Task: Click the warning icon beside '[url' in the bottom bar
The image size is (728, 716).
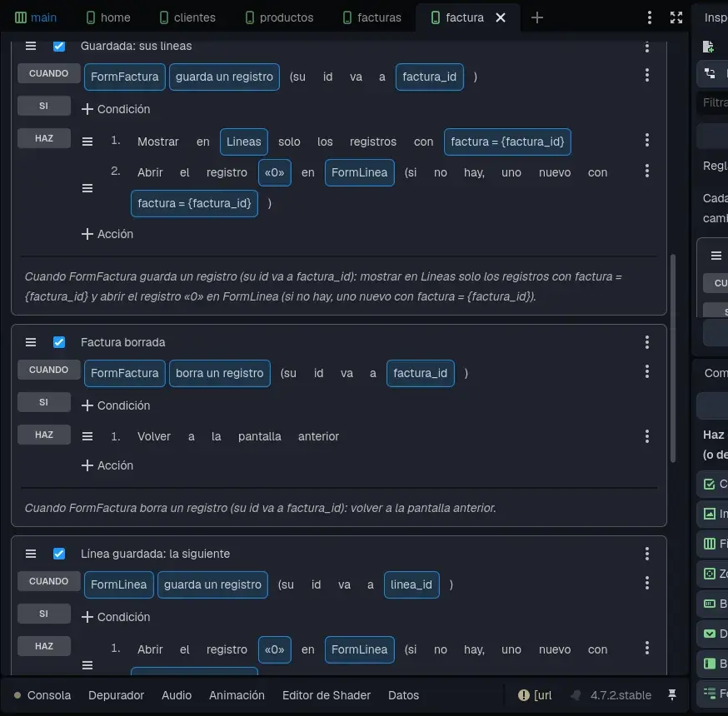Action: coord(524,694)
